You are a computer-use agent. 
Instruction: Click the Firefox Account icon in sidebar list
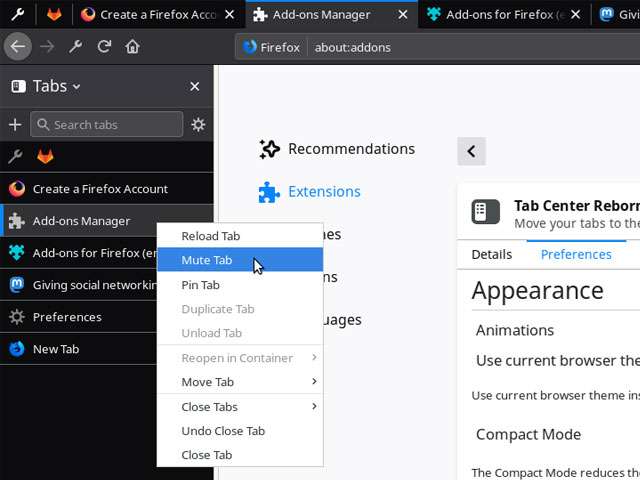(17, 189)
